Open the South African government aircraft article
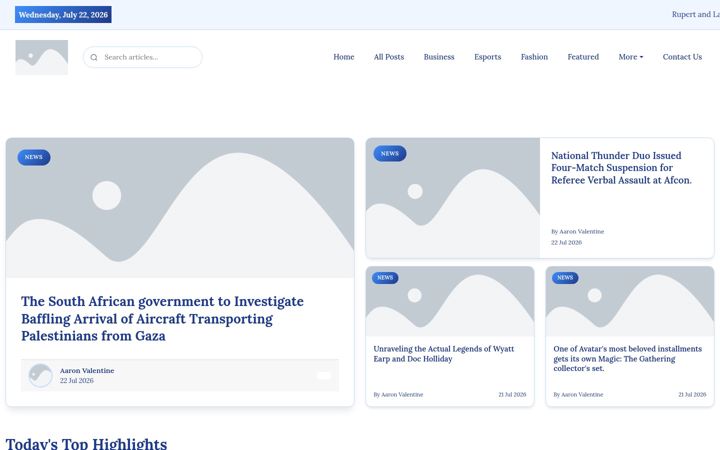This screenshot has width=720, height=450. point(163,319)
